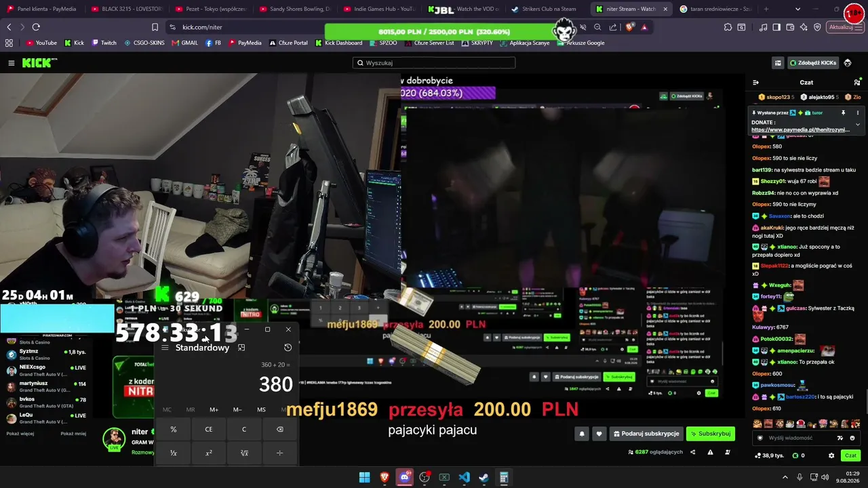868x488 pixels.
Task: Open the music note media control
Action: coord(764,27)
